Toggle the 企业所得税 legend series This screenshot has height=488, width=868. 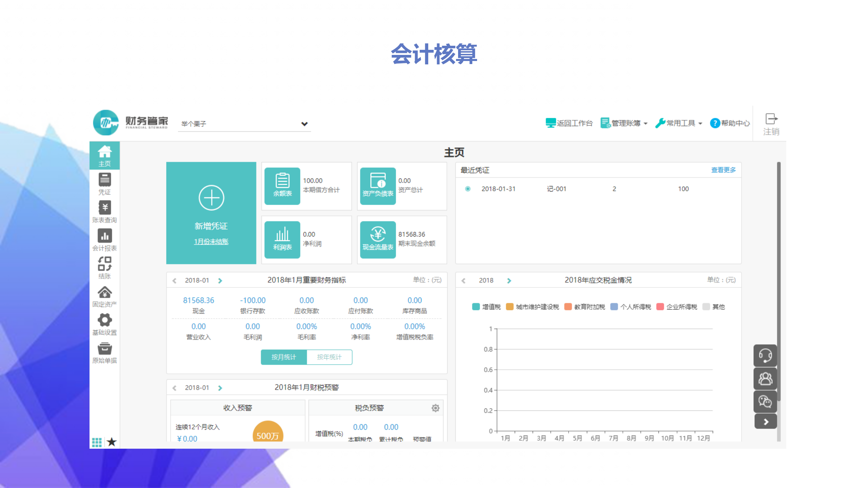pyautogui.click(x=677, y=307)
